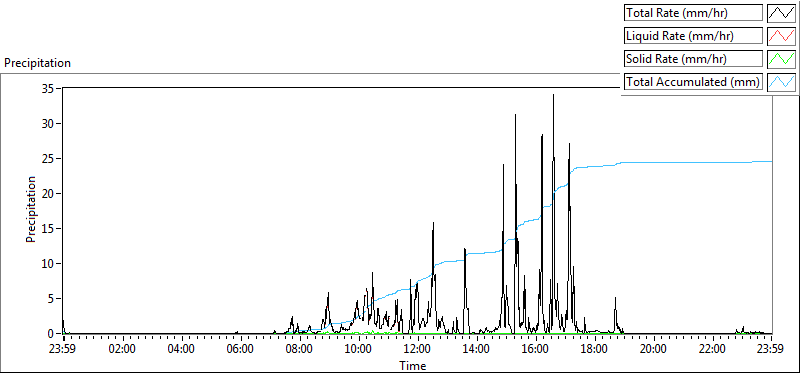Click the black Total Rate plot sample icon
800x373 pixels.
pyautogui.click(x=782, y=13)
